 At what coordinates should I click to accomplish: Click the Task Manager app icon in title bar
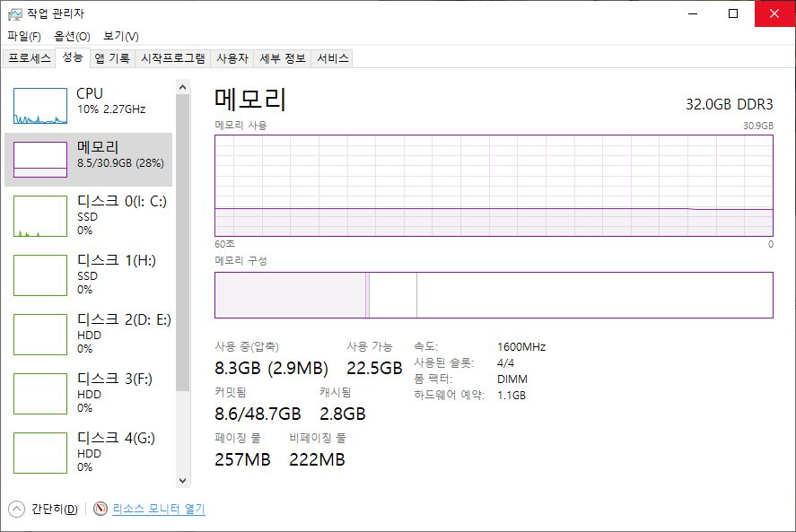(15, 13)
